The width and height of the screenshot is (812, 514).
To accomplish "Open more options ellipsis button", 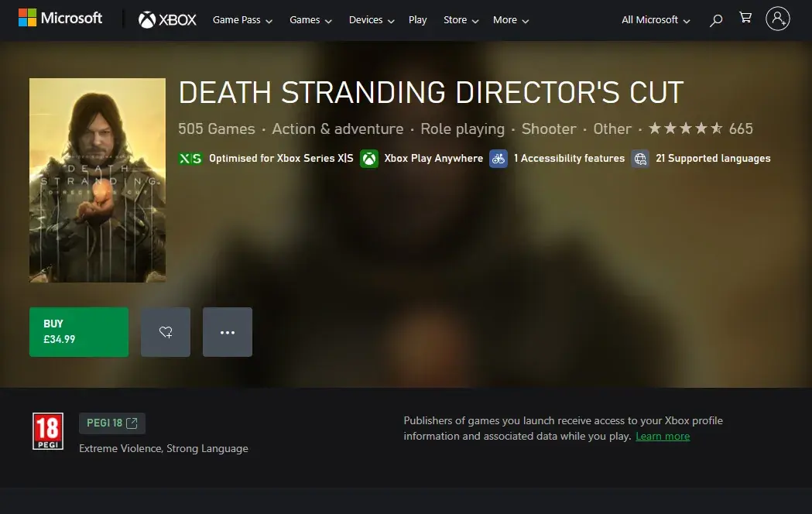I will point(228,332).
